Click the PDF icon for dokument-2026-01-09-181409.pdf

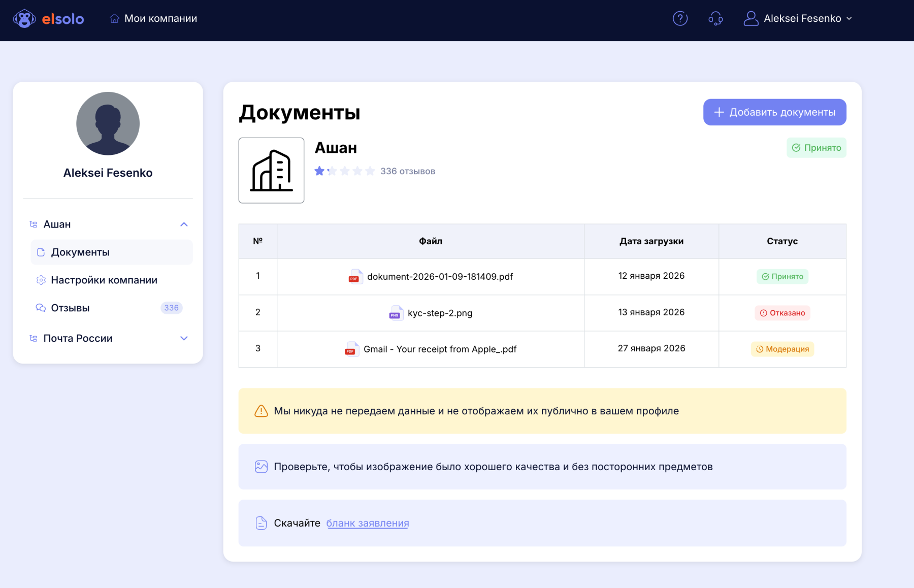(354, 277)
